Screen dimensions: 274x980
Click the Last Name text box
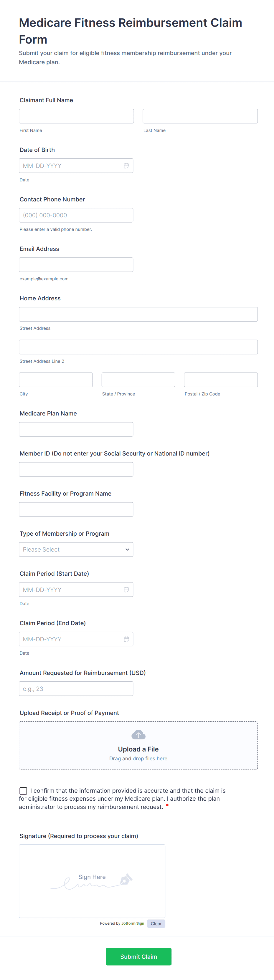(200, 116)
